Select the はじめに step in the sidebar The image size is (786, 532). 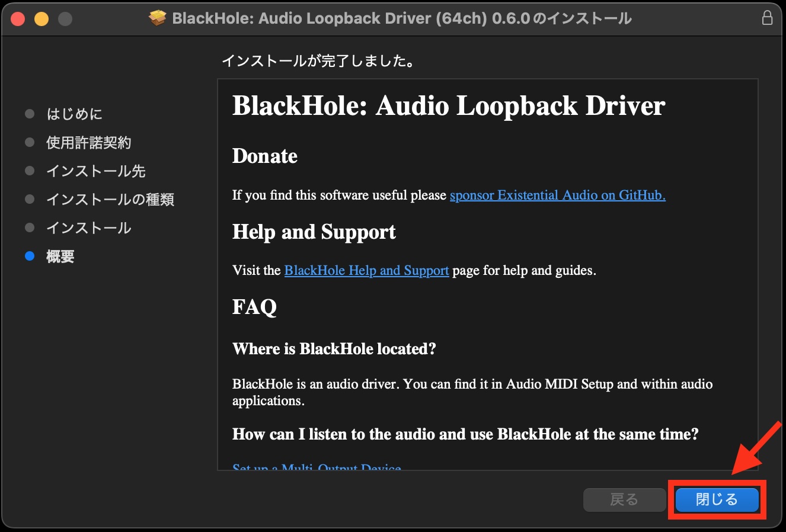click(x=75, y=114)
